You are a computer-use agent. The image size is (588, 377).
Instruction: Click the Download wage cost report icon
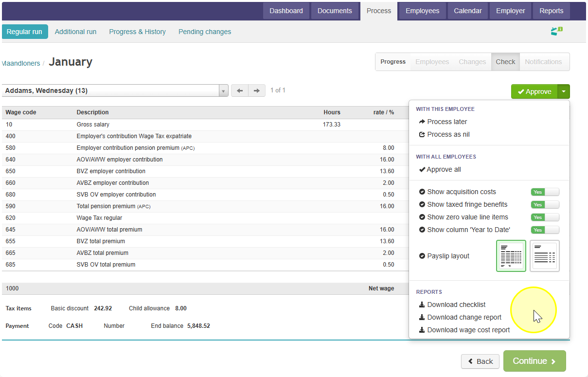(422, 330)
